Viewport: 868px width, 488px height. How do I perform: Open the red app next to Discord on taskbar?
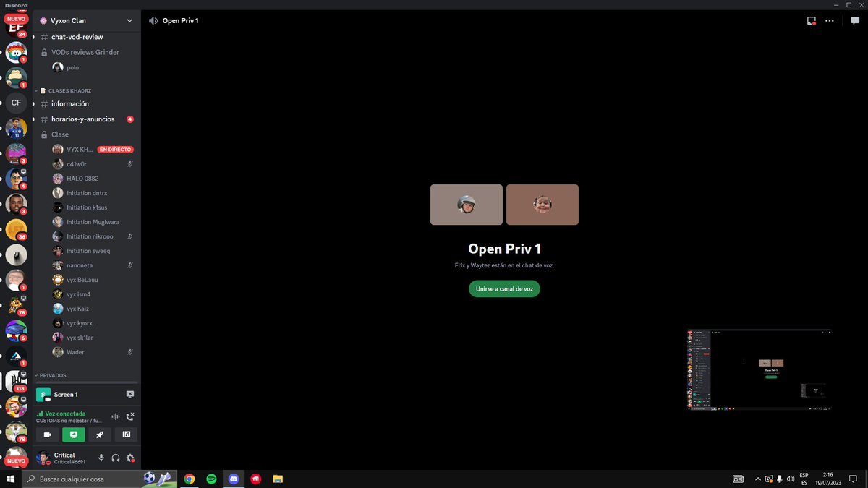pos(255,479)
